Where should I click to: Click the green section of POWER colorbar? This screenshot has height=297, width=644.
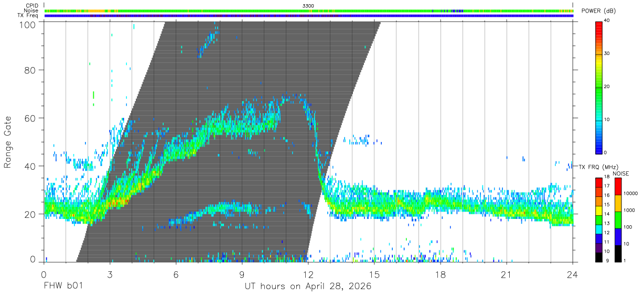[x=598, y=89]
